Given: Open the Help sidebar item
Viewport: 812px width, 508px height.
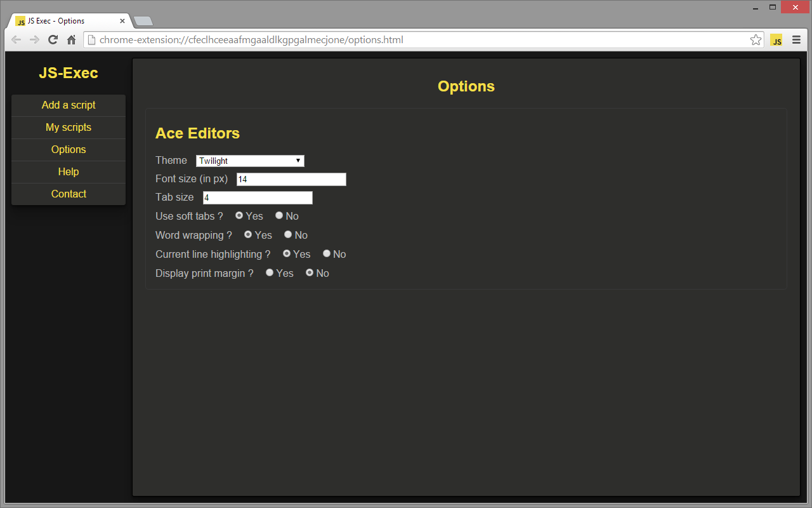Looking at the screenshot, I should 69,172.
